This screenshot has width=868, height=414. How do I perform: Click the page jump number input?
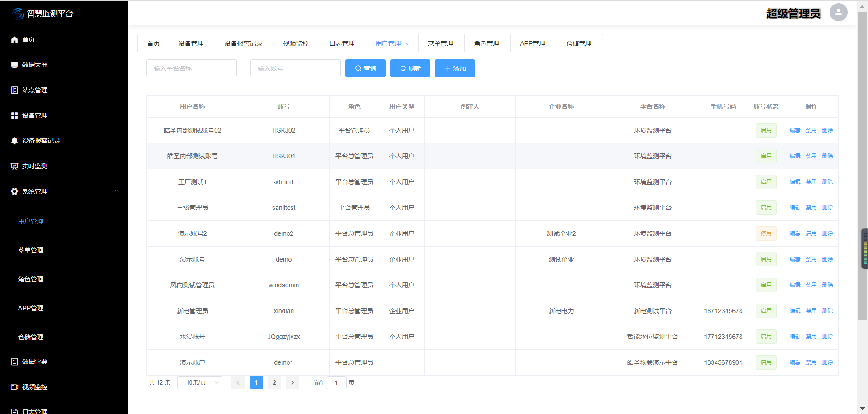pos(336,383)
